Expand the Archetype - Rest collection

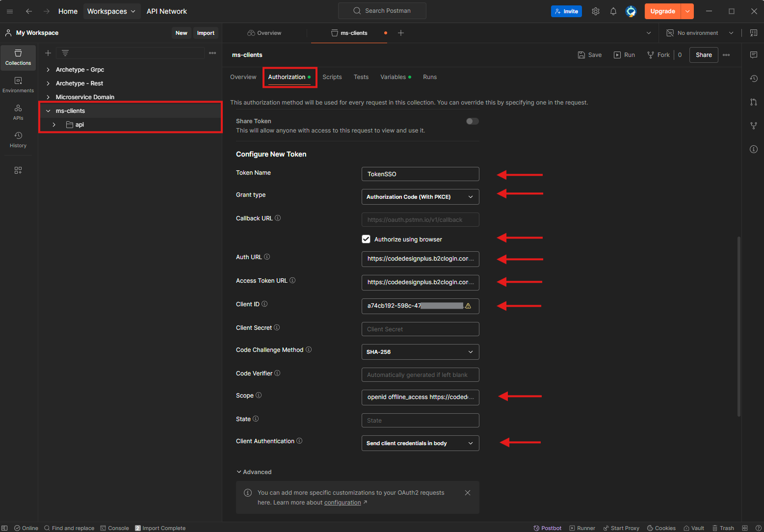48,83
